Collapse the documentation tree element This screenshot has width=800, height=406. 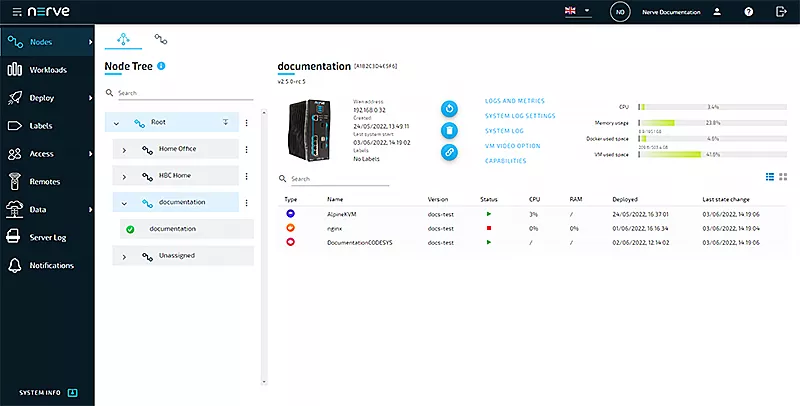coord(124,203)
